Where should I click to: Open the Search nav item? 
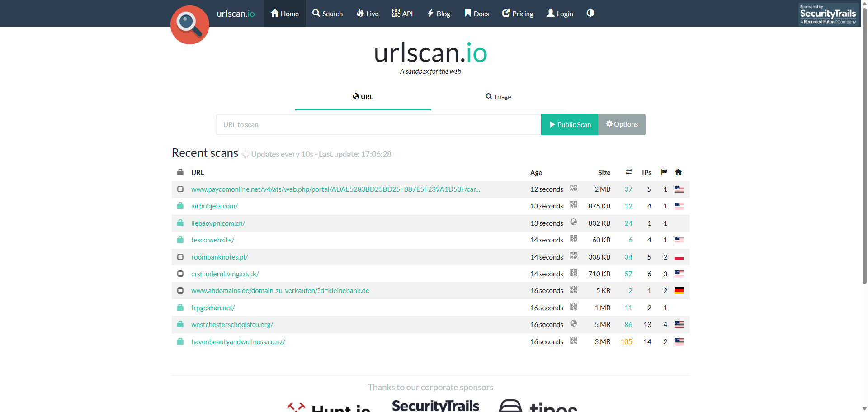[x=328, y=14]
